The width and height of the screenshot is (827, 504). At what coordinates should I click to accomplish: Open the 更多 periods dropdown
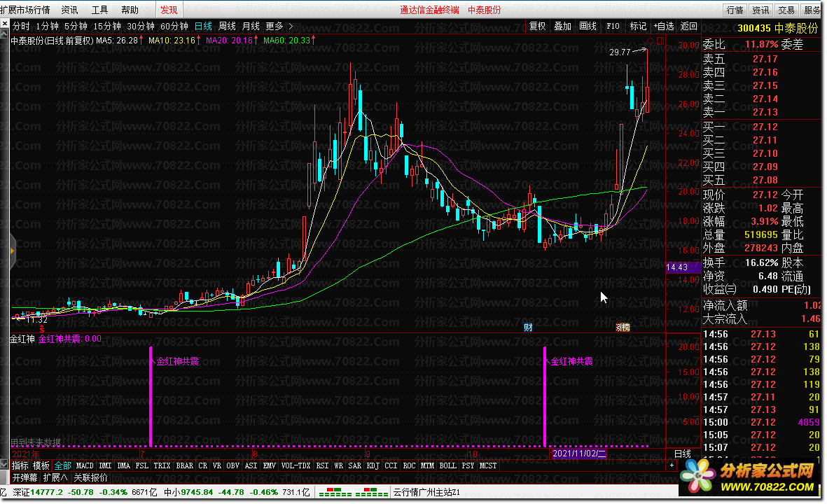pos(274,26)
